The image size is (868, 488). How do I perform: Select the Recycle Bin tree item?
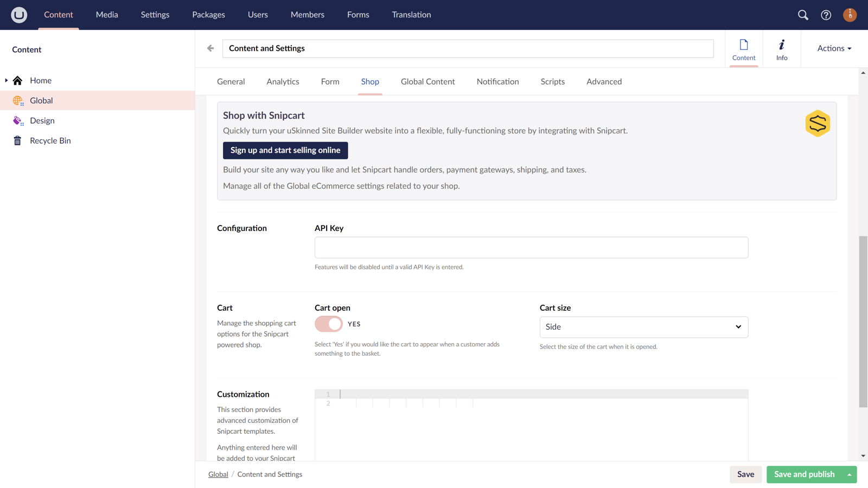click(50, 140)
